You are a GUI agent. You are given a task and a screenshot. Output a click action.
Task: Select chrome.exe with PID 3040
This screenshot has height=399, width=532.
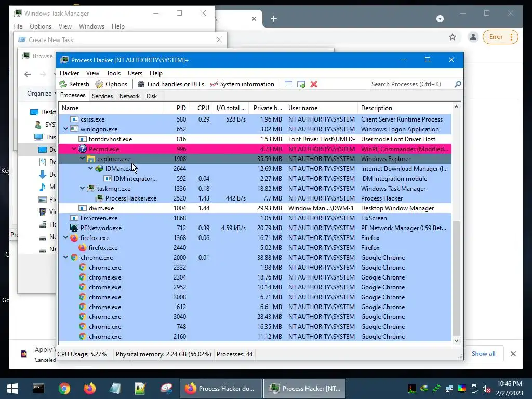pos(255,316)
